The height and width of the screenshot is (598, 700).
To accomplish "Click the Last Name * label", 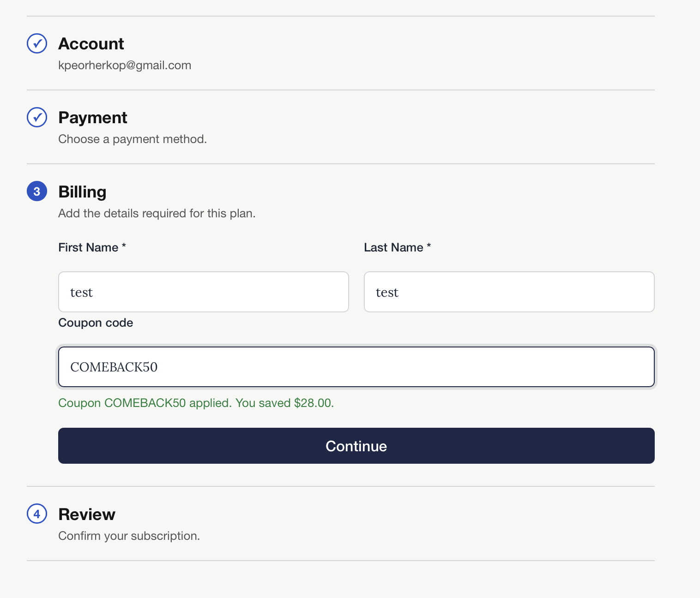I will click(x=398, y=247).
